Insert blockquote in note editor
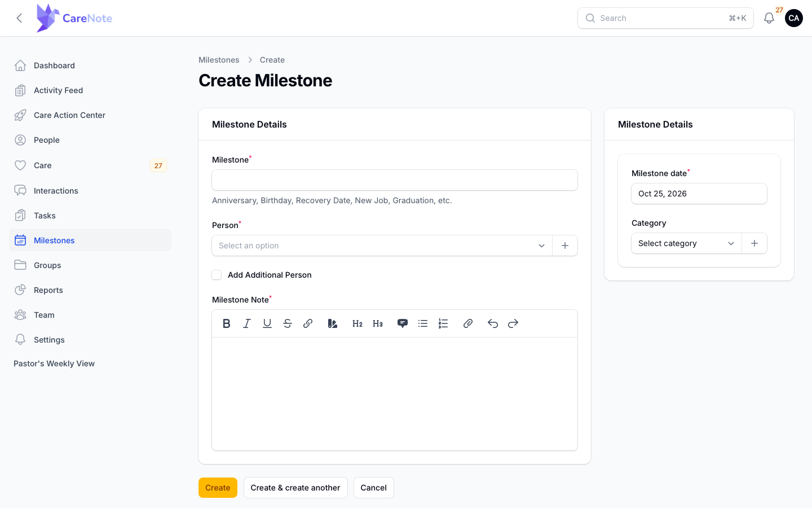The width and height of the screenshot is (812, 508). point(403,323)
